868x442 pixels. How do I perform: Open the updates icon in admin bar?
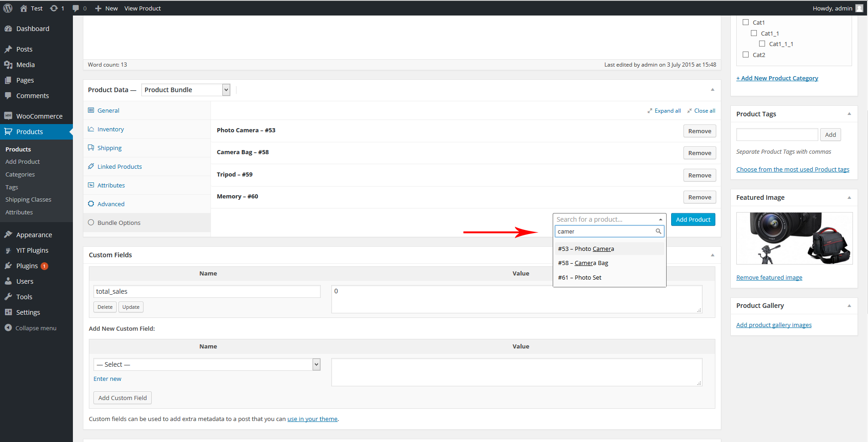[54, 8]
